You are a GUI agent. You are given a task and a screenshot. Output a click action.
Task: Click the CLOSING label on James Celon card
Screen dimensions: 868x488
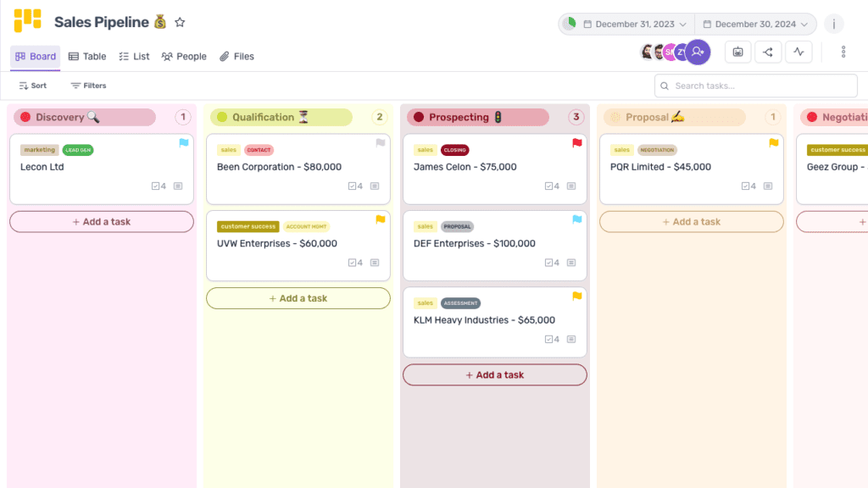click(454, 148)
